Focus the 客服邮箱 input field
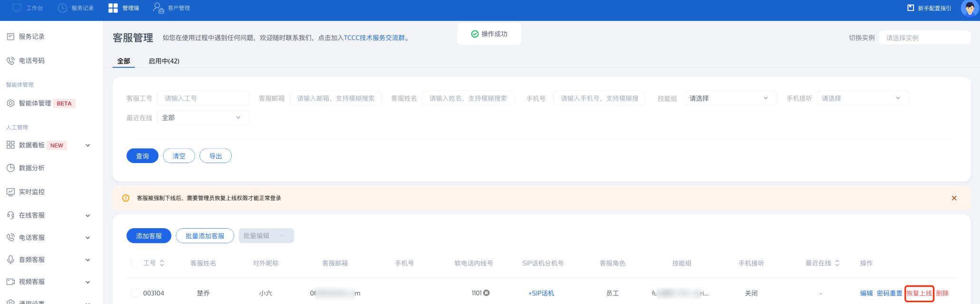 point(335,98)
